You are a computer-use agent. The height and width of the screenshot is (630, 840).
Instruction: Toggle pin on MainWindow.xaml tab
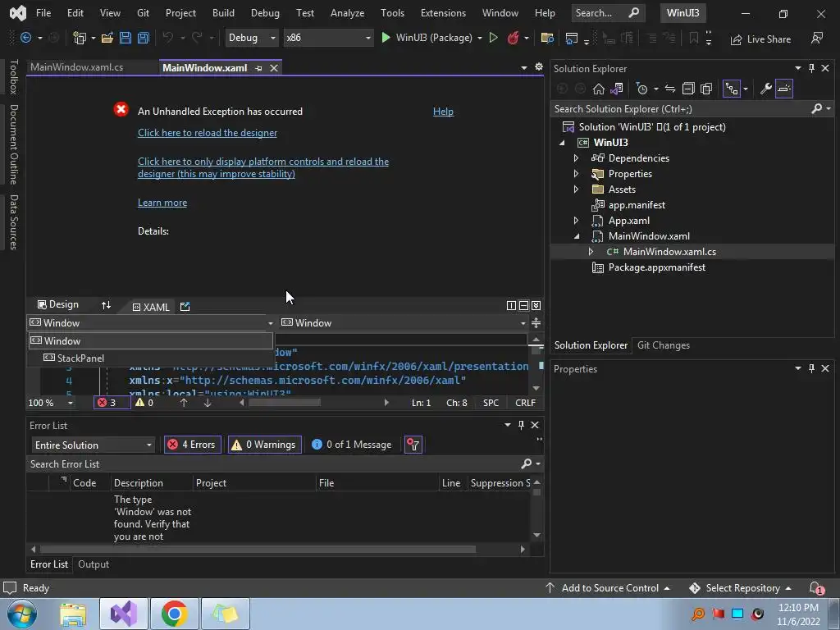coord(258,68)
